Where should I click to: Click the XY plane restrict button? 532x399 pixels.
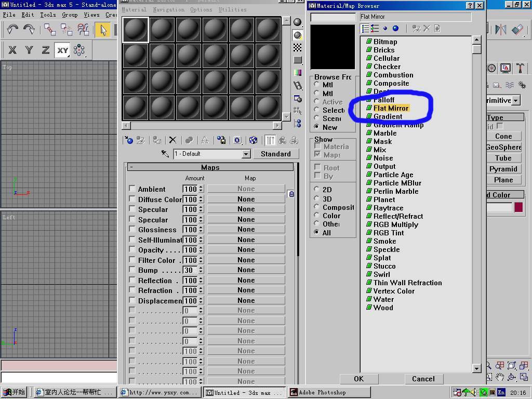62,50
